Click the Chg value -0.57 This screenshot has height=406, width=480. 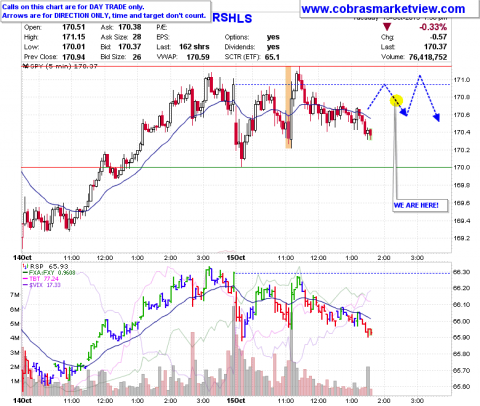coord(438,37)
